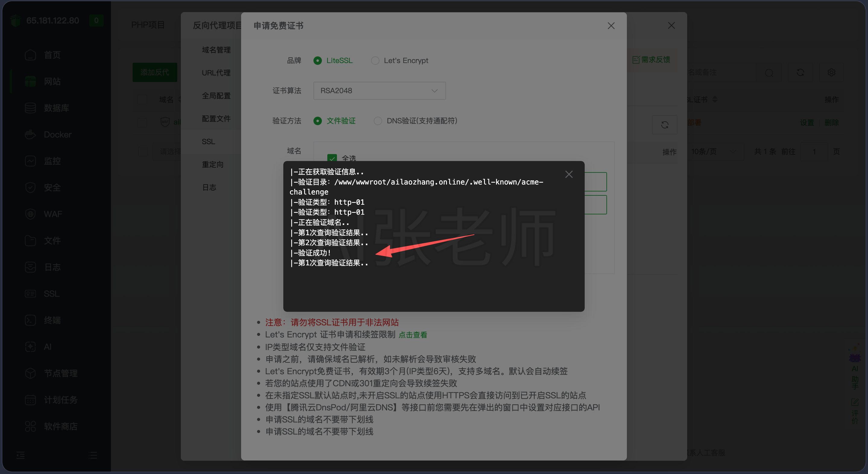Click the SSL certificate sidebar icon
Screen dimensions: 868x474
click(x=30, y=294)
